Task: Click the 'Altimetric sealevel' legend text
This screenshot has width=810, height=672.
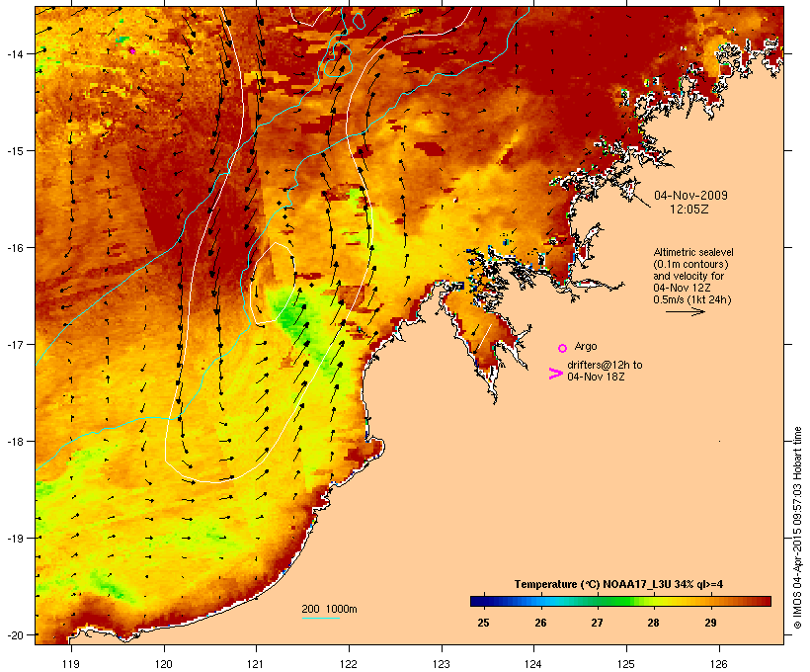Action: coord(693,252)
